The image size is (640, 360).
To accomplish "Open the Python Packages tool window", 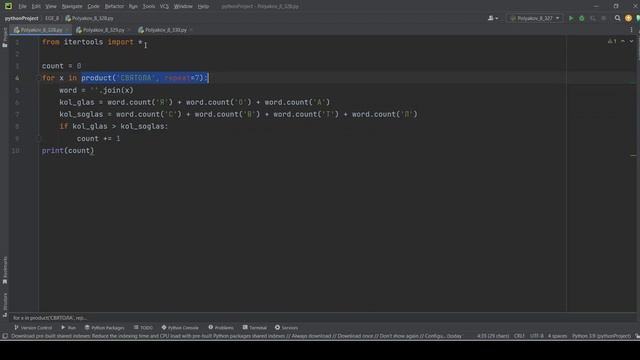I will pos(104,328).
